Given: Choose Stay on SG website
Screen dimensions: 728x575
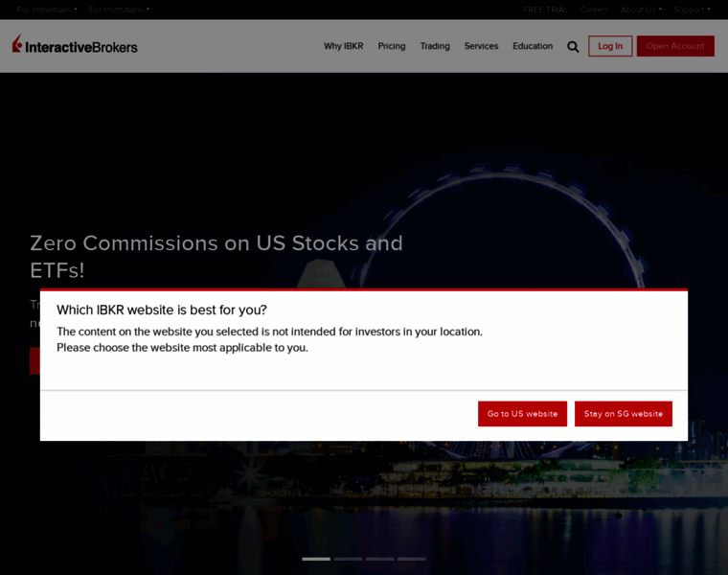Looking at the screenshot, I should point(624,413).
